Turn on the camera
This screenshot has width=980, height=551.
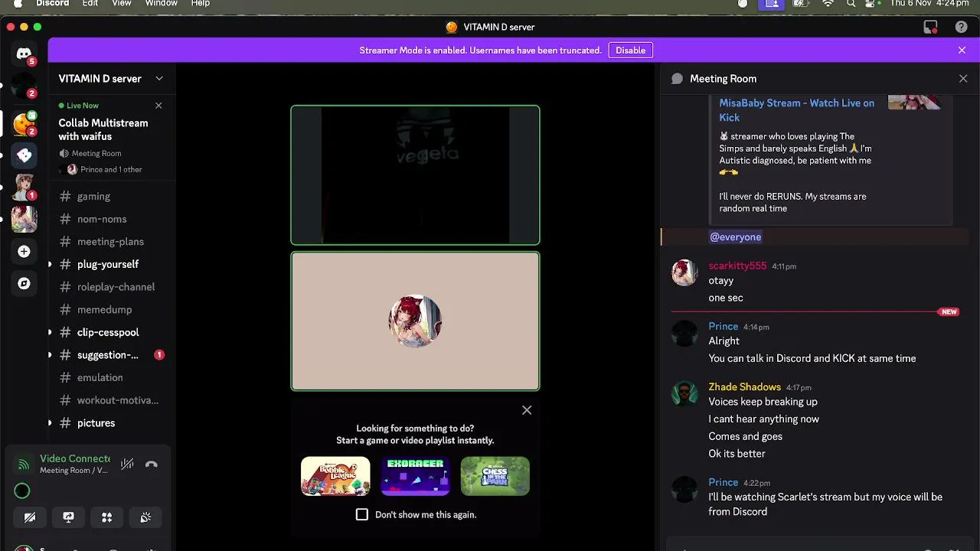30,517
